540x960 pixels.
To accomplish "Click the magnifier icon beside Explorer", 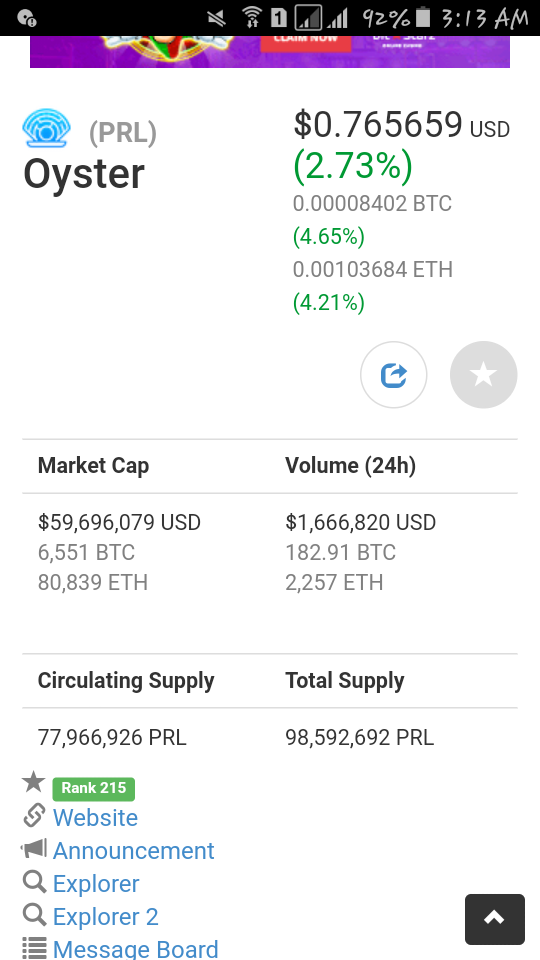I will [x=34, y=882].
